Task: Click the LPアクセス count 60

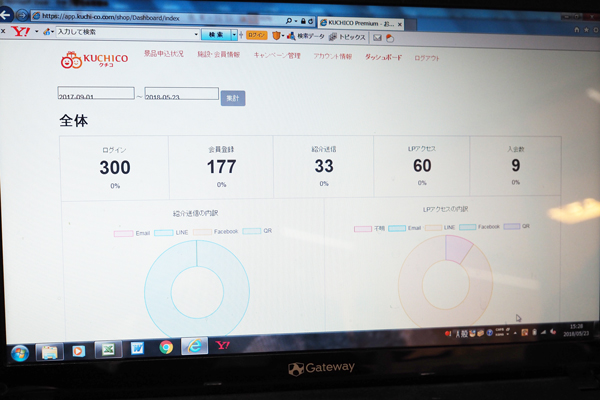Action: (x=422, y=166)
